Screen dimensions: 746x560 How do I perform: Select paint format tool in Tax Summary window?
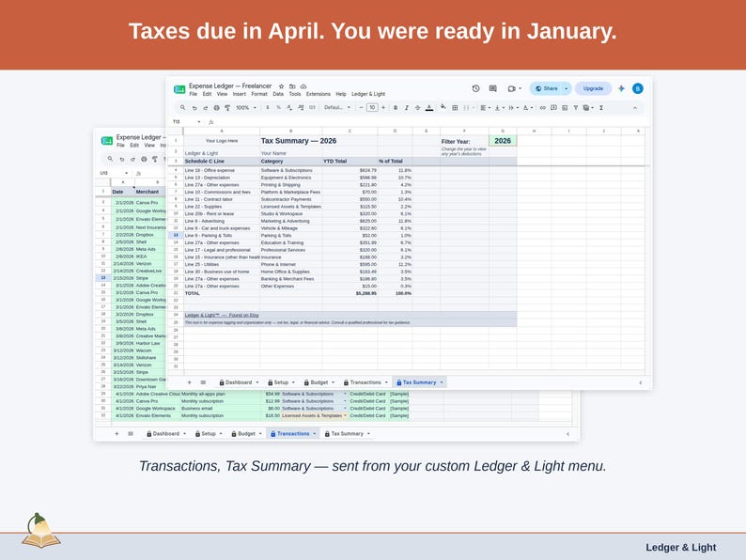coord(227,108)
